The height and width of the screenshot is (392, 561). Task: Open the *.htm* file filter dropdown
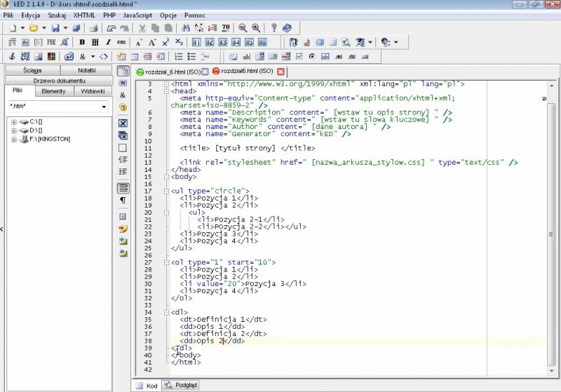coord(104,107)
